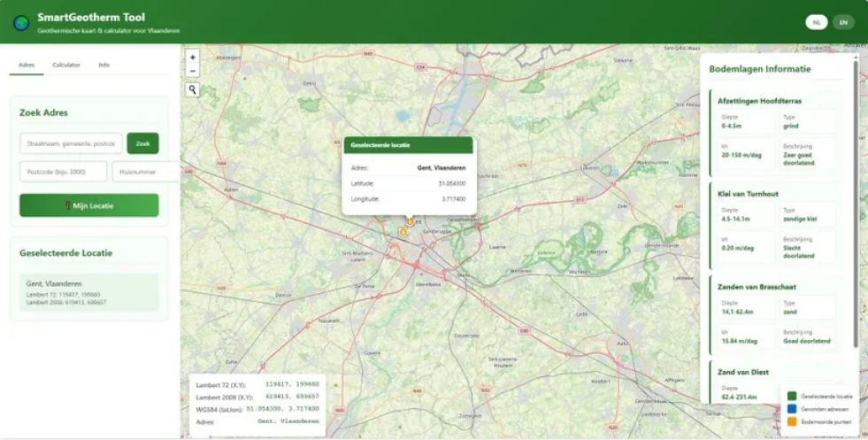The image size is (868, 440).
Task: Open the Adres tab
Action: 27,65
